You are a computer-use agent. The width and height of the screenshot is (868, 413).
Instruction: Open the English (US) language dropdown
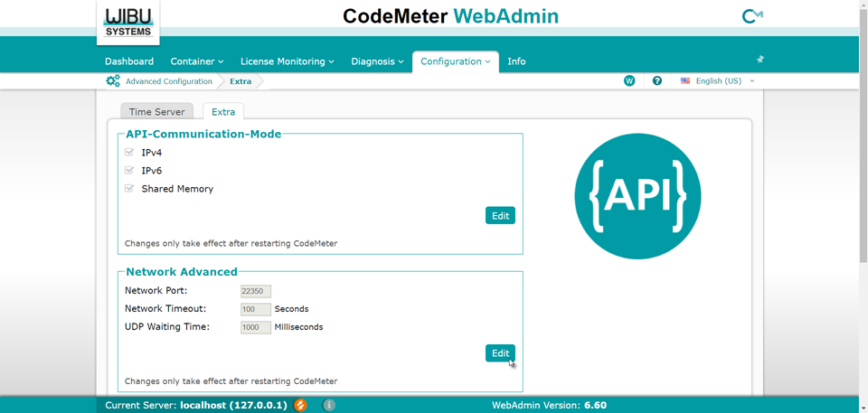(718, 81)
